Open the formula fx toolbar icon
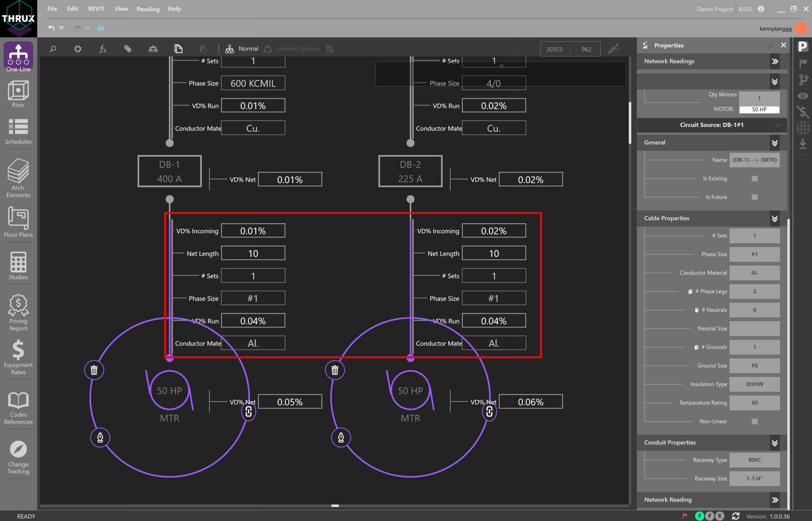The image size is (812, 521). tap(103, 49)
